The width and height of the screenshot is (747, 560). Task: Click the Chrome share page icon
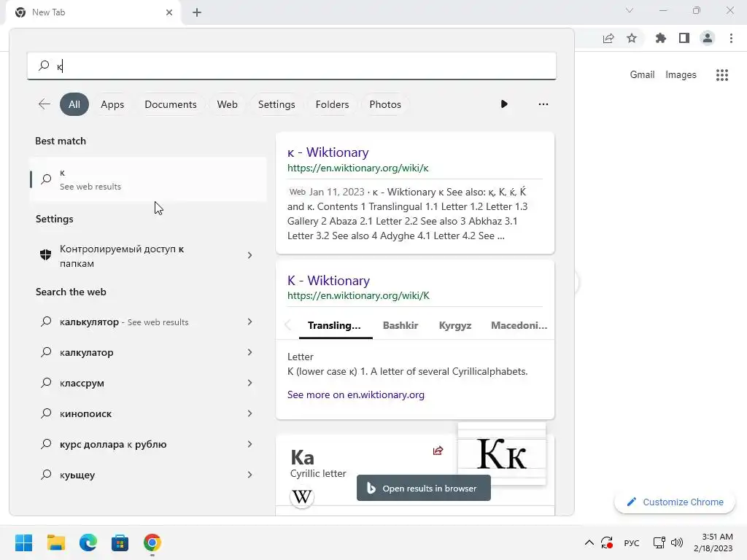pyautogui.click(x=608, y=38)
